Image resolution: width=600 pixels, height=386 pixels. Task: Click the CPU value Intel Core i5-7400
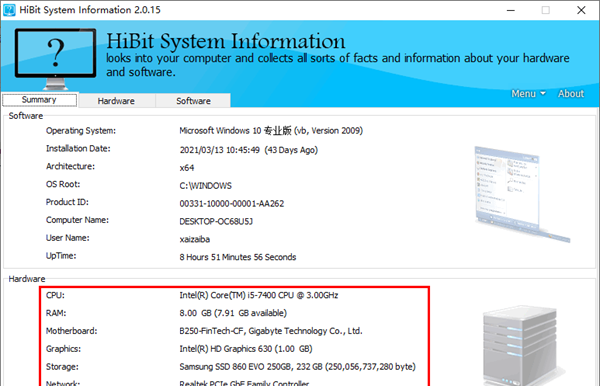259,295
